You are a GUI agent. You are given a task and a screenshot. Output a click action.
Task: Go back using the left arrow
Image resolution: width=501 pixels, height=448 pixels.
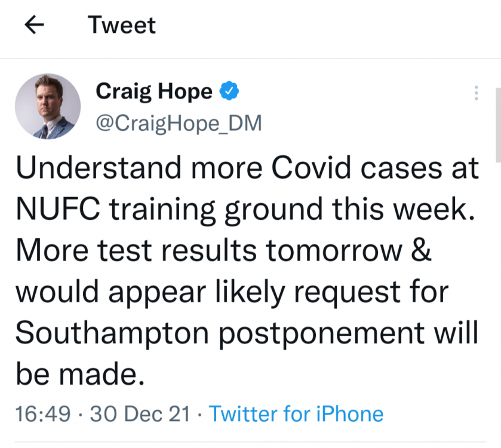35,25
